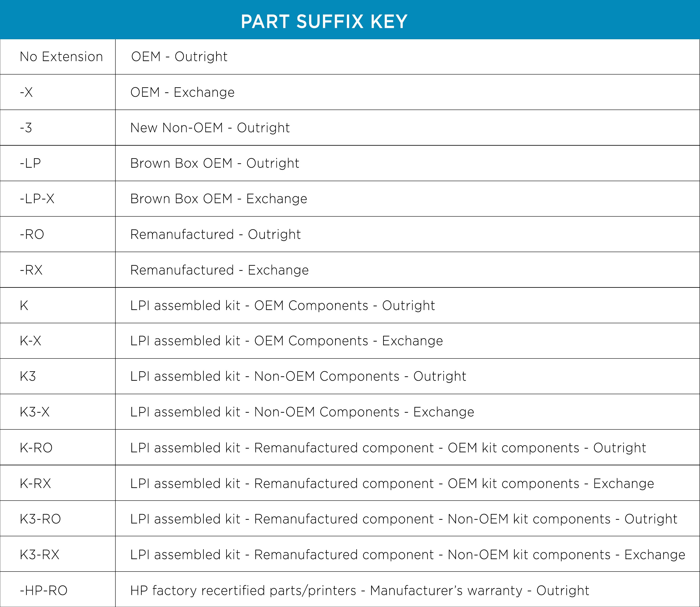The height and width of the screenshot is (607, 700).
Task: Click the PART SUFFIX KEY header title
Action: tap(324, 22)
